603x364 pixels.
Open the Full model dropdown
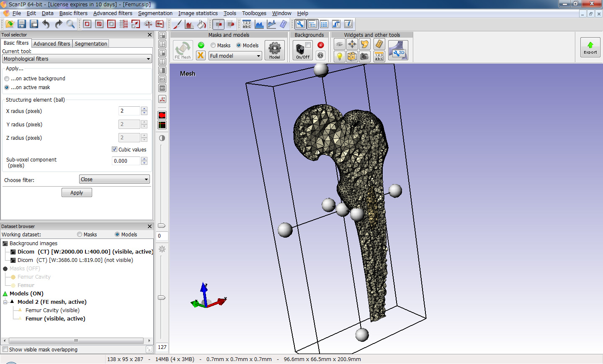click(x=235, y=56)
